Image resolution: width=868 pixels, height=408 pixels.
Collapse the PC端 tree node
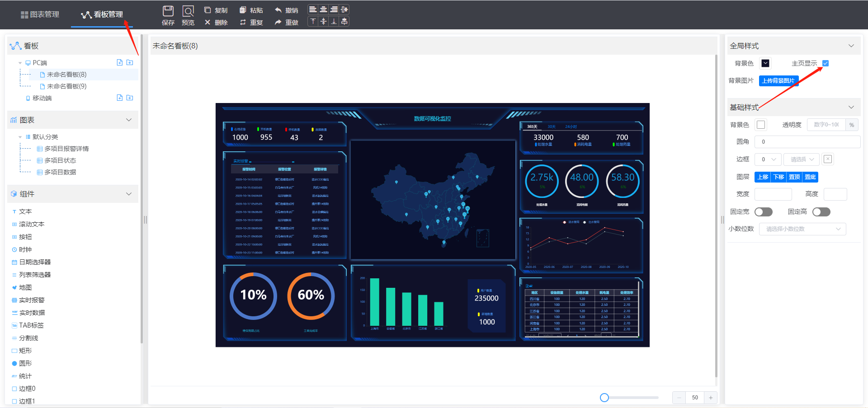[x=20, y=63]
